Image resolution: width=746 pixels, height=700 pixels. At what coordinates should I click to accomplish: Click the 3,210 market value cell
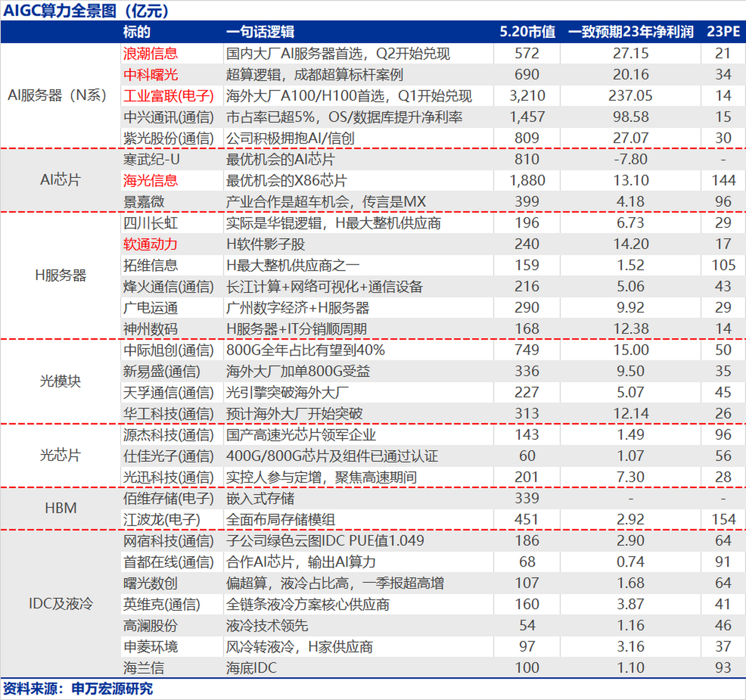coord(527,96)
